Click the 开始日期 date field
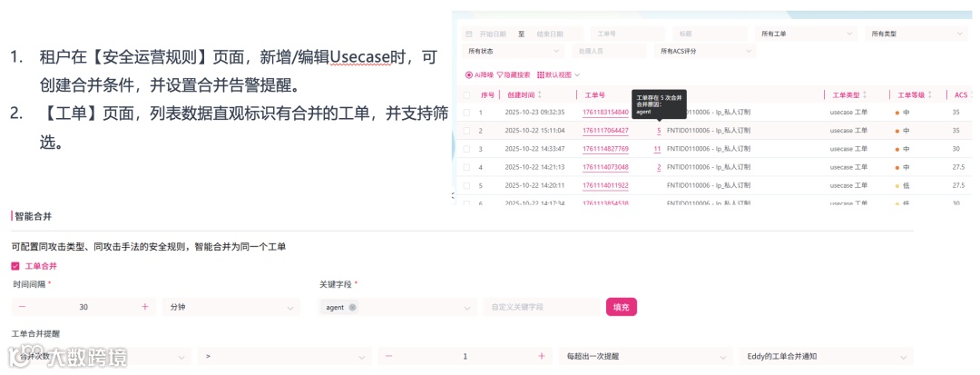 (493, 34)
